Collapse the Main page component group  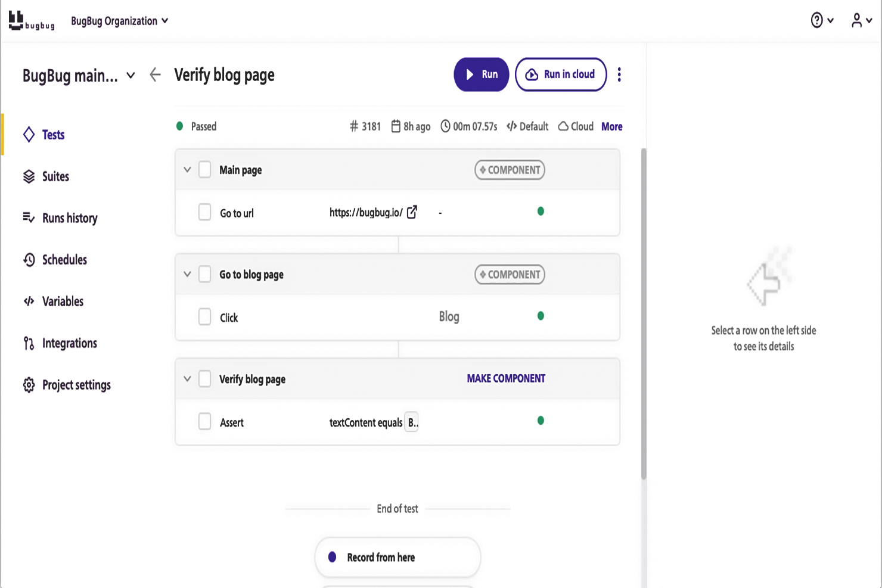187,170
